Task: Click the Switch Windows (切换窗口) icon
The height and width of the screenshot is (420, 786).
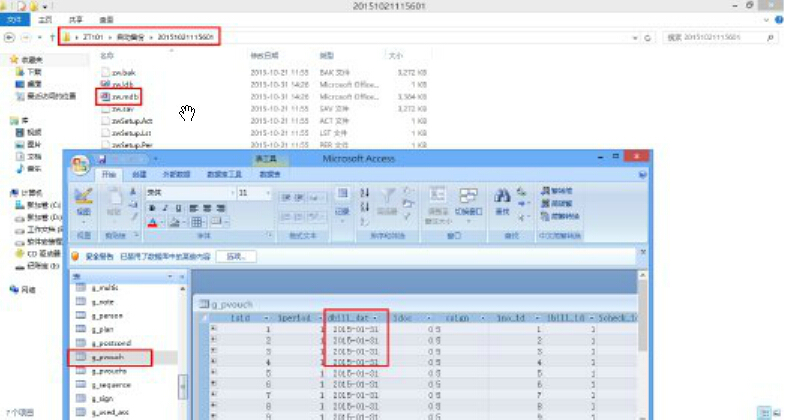Action: 468,196
